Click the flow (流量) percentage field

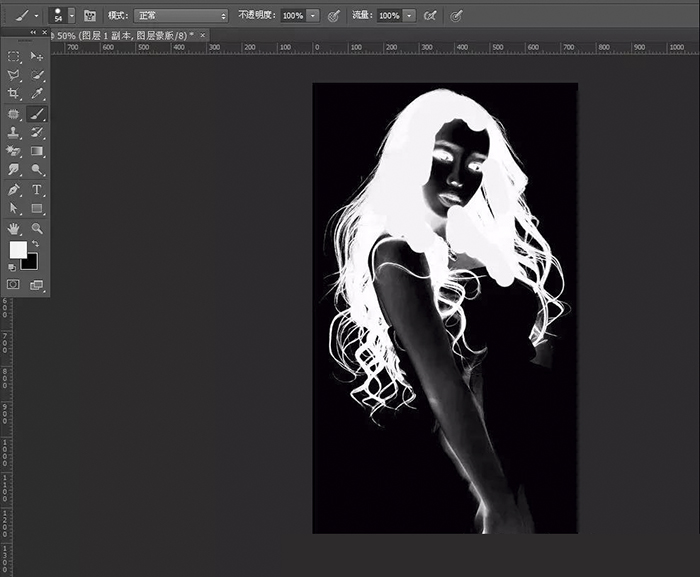point(389,16)
